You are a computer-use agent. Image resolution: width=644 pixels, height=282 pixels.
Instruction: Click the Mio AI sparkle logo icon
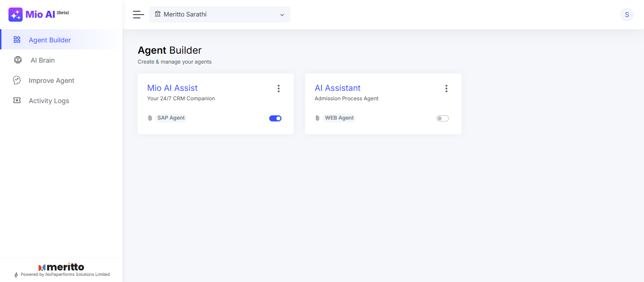coord(16,15)
